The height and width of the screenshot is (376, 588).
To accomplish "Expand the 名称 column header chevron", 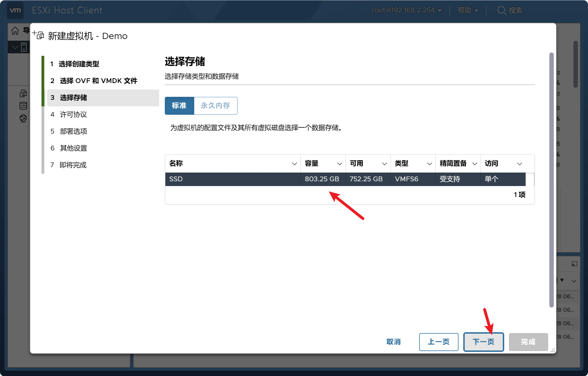I will click(294, 164).
